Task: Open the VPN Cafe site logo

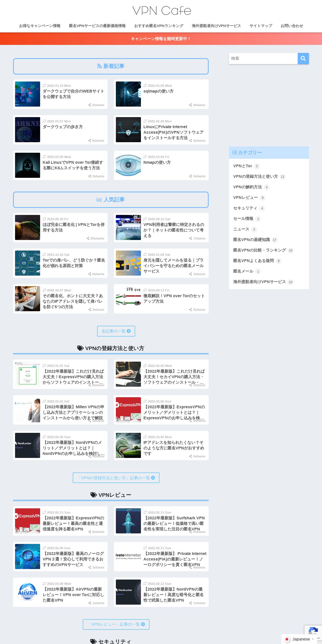Action: point(162,11)
